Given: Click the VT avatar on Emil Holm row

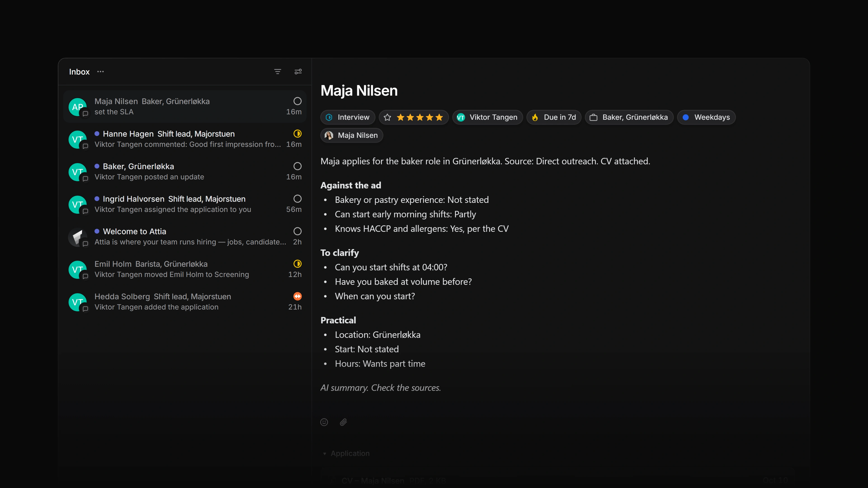Looking at the screenshot, I should click(78, 270).
